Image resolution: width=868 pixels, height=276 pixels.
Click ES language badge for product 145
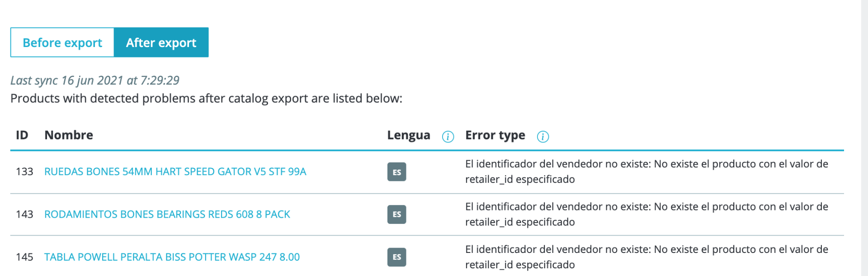point(396,257)
